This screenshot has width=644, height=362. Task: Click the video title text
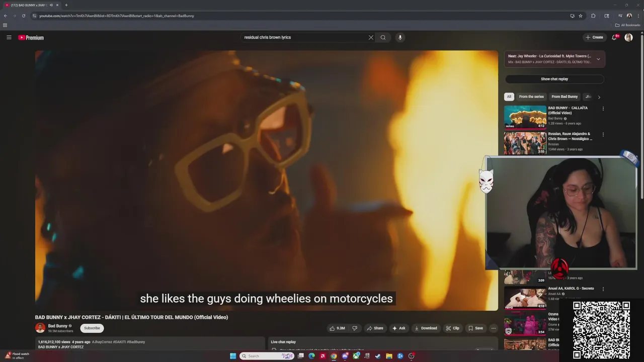pyautogui.click(x=131, y=317)
